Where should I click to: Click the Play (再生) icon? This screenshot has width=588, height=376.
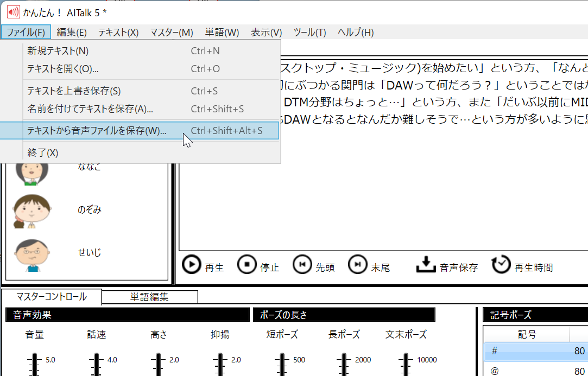192,265
